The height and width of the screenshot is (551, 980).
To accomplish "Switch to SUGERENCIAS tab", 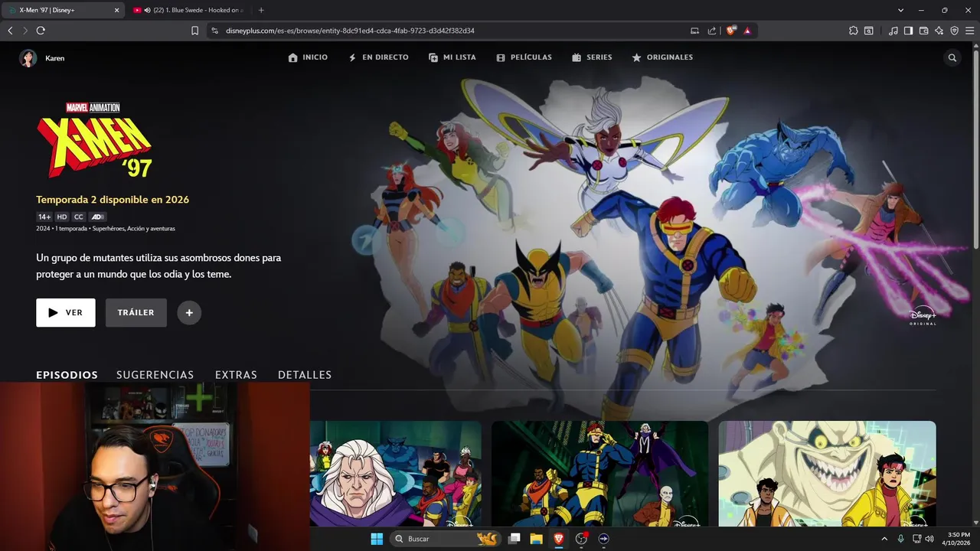I will (x=155, y=375).
